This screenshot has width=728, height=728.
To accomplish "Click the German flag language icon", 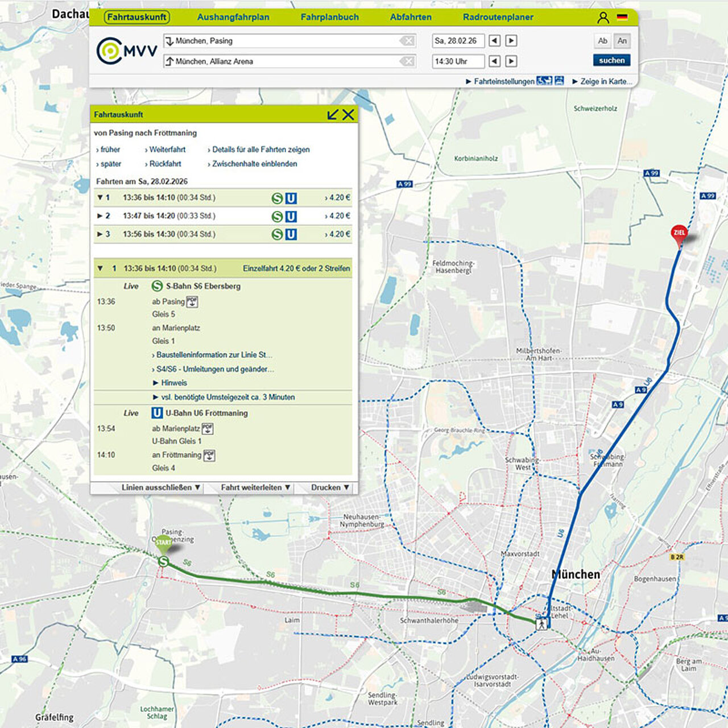I will [x=622, y=18].
